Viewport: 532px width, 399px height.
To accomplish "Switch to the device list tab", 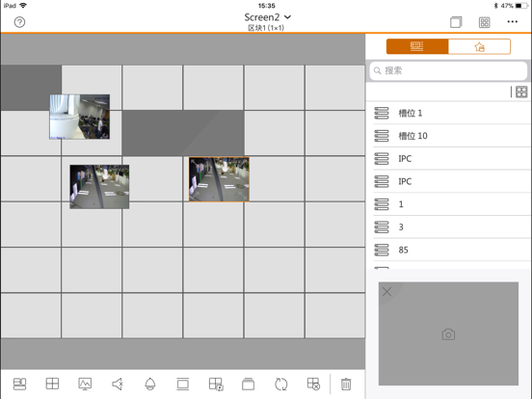I will (417, 46).
